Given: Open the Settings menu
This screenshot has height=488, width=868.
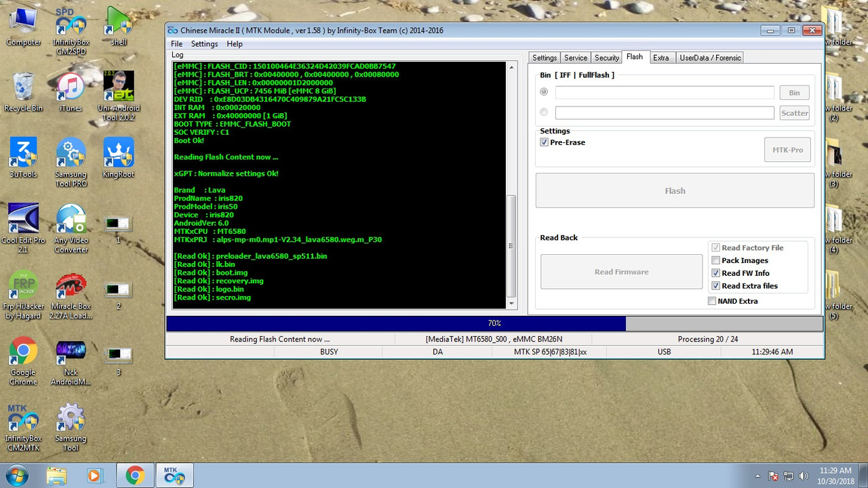Looking at the screenshot, I should pyautogui.click(x=204, y=44).
